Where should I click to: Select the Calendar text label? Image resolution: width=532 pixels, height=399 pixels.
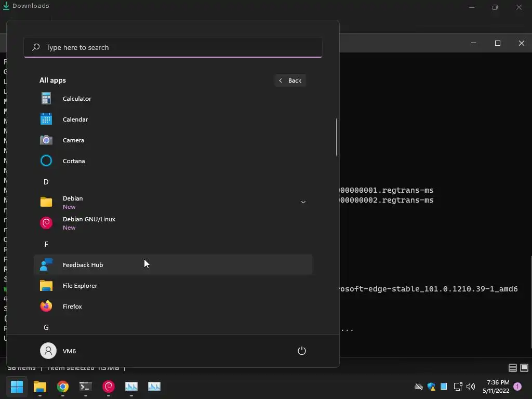(x=75, y=119)
